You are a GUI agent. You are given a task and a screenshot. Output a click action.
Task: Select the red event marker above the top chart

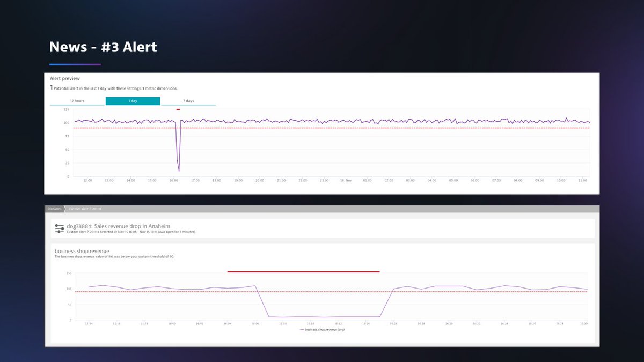[177, 109]
